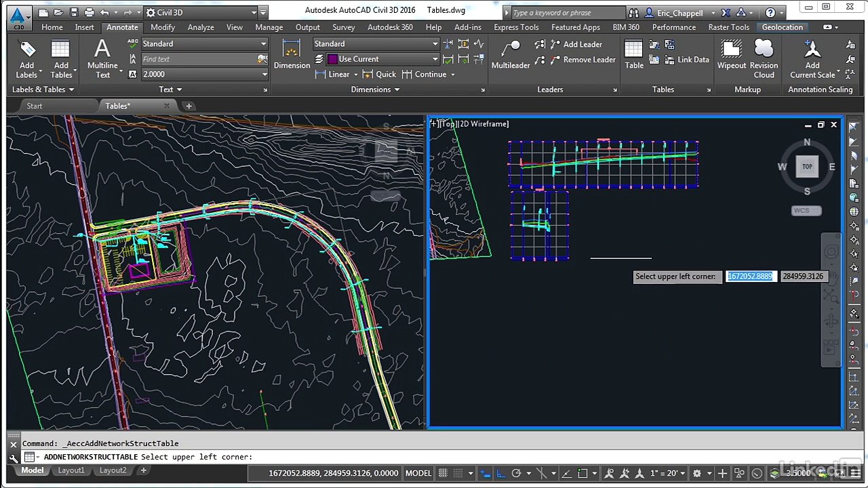868x488 pixels.
Task: Switch to the Analyze ribbon tab
Action: click(201, 27)
